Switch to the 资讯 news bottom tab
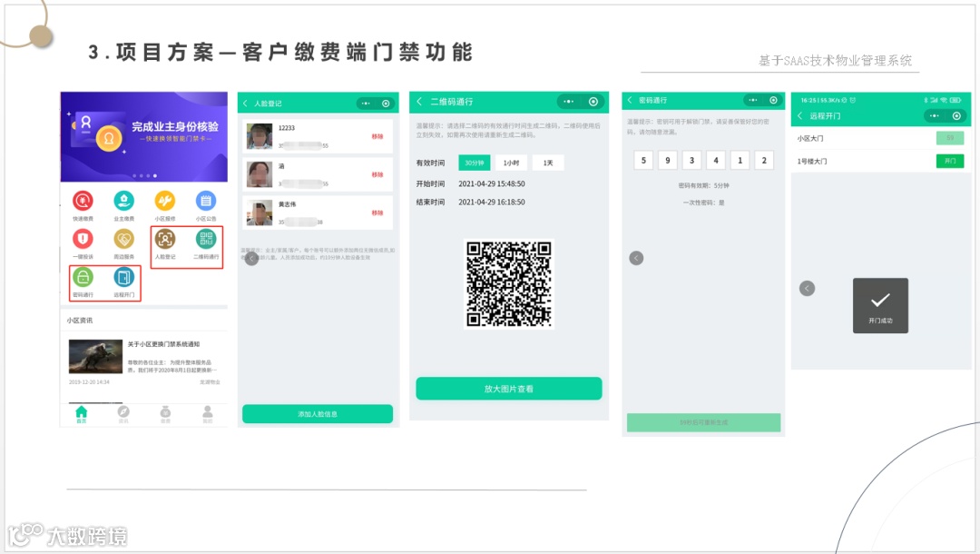Viewport: 980px width, 554px height. pos(123,414)
